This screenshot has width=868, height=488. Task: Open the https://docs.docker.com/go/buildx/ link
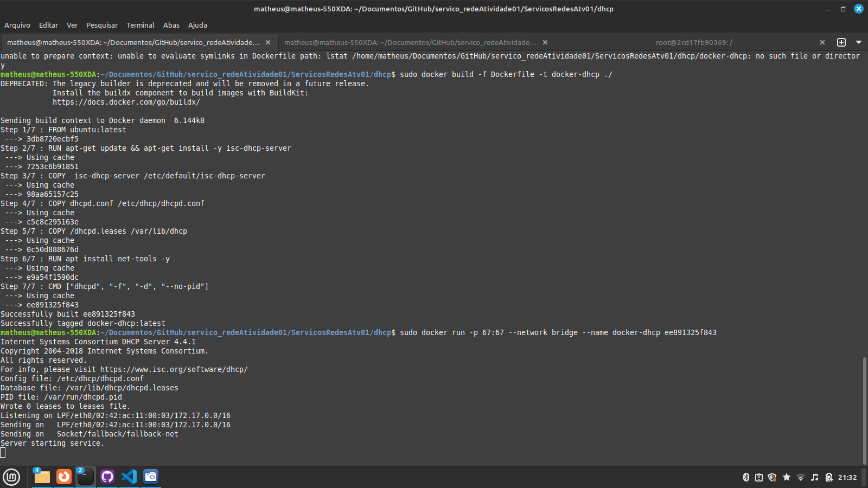click(x=126, y=102)
